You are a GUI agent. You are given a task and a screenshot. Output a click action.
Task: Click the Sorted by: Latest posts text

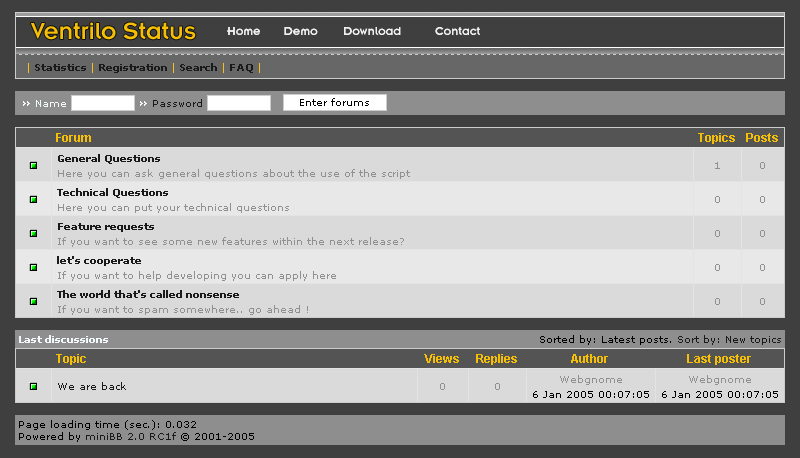[x=605, y=340]
